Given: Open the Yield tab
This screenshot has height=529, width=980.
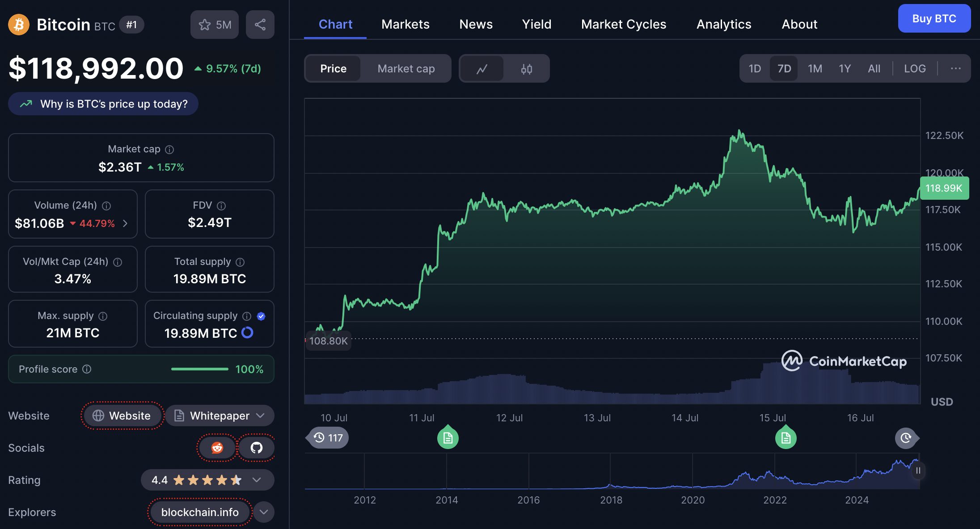Looking at the screenshot, I should (537, 24).
